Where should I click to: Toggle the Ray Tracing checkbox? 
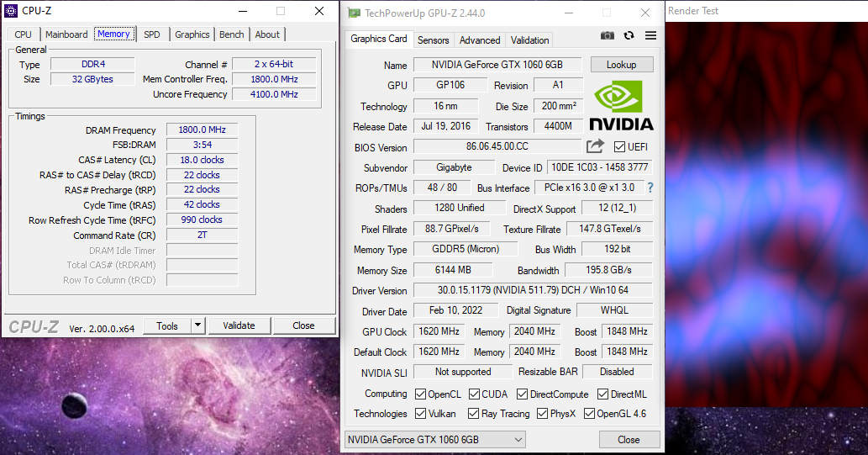[x=473, y=414]
